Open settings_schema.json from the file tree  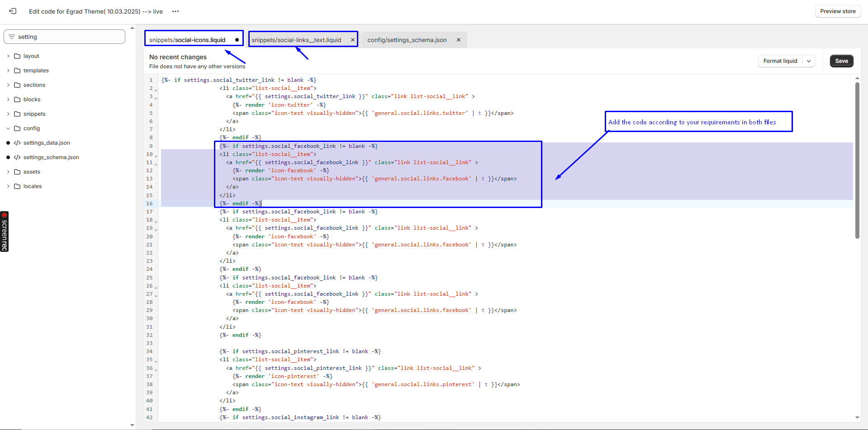(51, 157)
